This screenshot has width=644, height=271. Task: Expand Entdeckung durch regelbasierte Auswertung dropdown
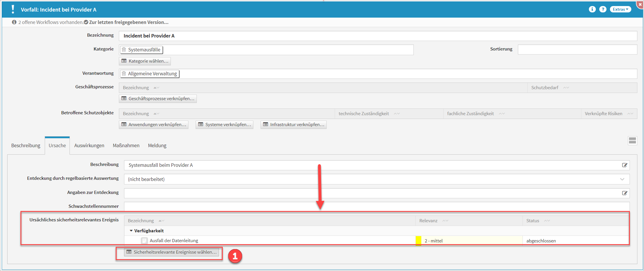[622, 179]
